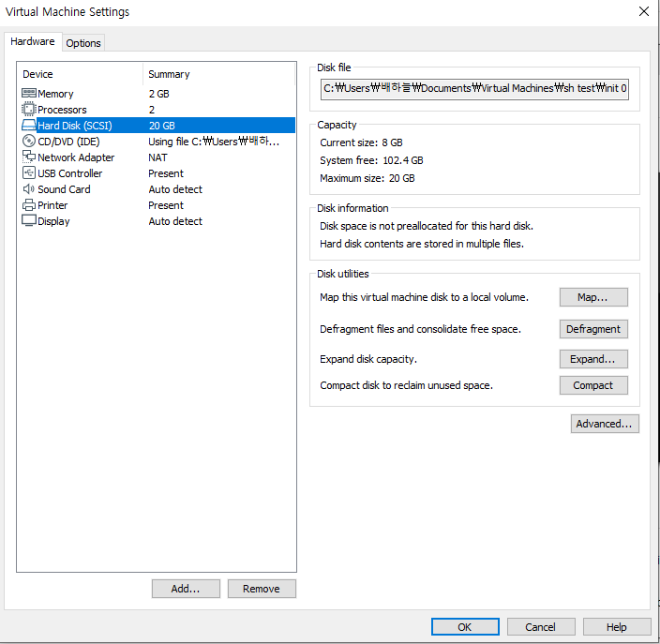Click into the Disk file path field

click(474, 89)
